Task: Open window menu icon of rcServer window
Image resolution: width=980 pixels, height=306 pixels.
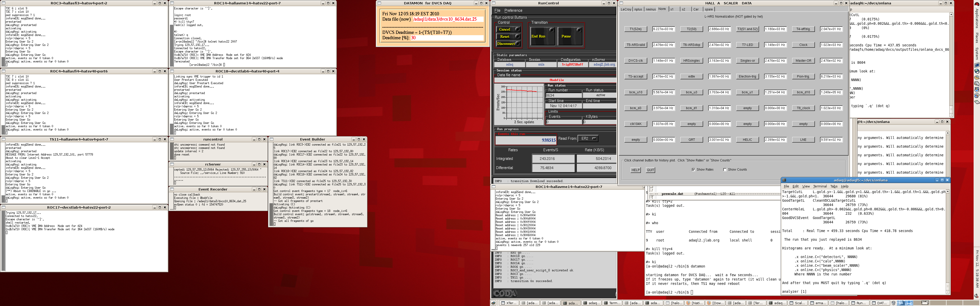Action: coord(172,164)
